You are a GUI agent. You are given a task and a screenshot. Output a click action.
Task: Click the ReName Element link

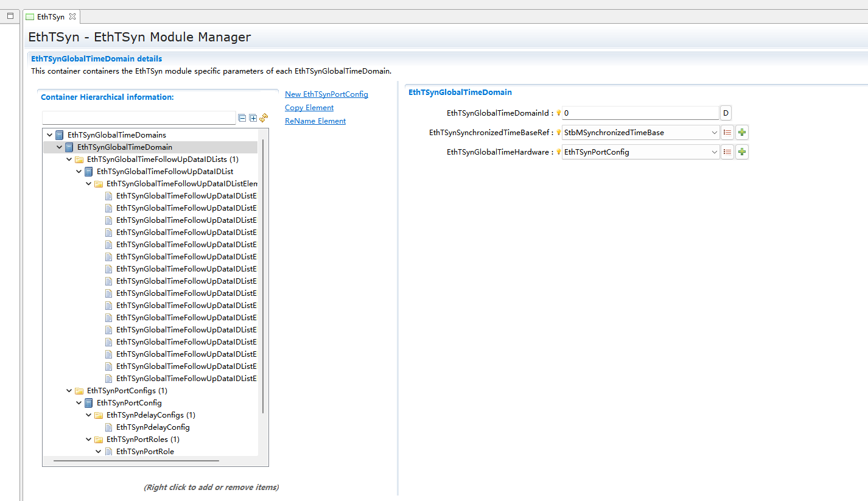pos(315,121)
